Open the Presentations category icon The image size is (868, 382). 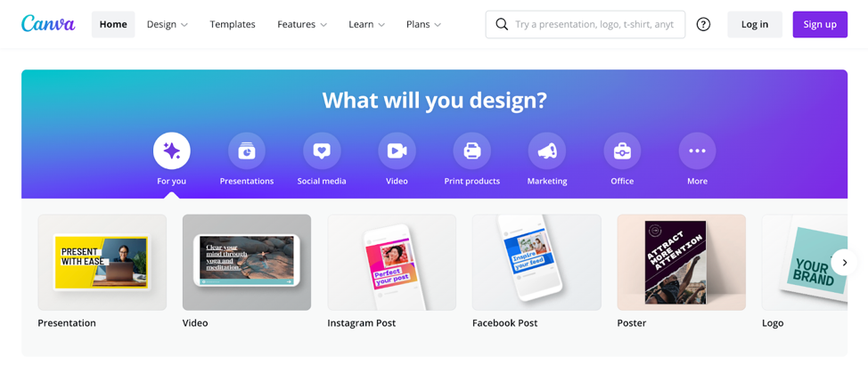click(247, 150)
